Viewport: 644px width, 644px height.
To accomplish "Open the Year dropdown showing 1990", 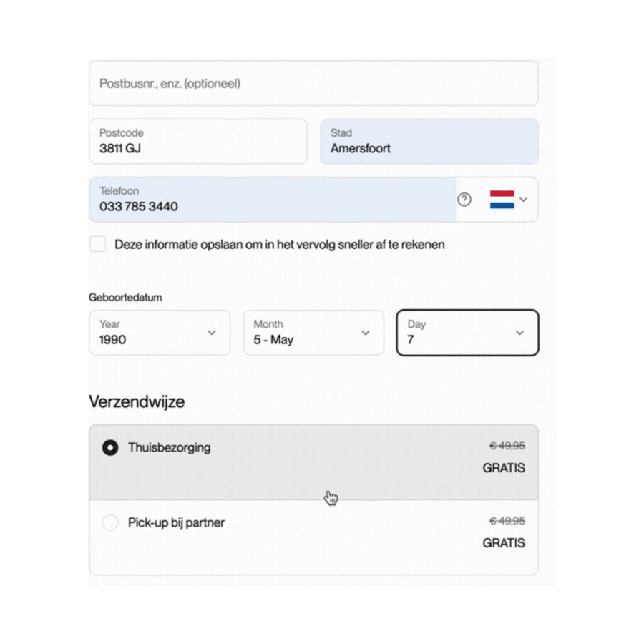I will point(160,333).
